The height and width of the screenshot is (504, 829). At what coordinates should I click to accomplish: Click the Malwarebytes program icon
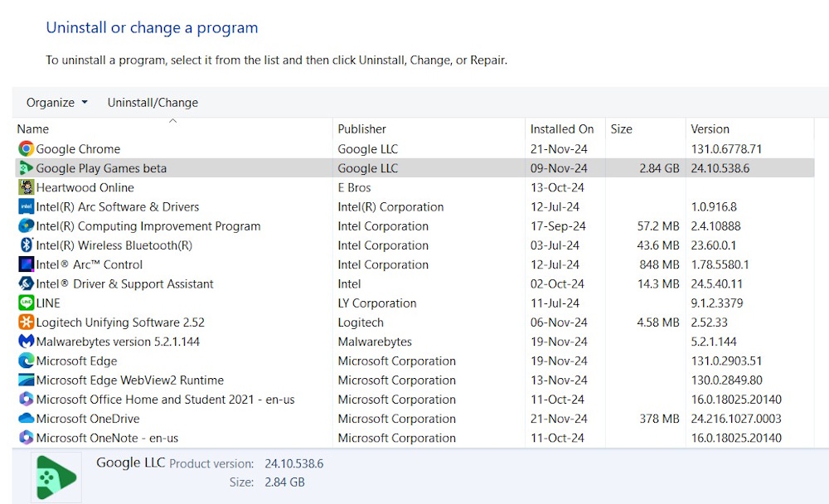click(26, 342)
